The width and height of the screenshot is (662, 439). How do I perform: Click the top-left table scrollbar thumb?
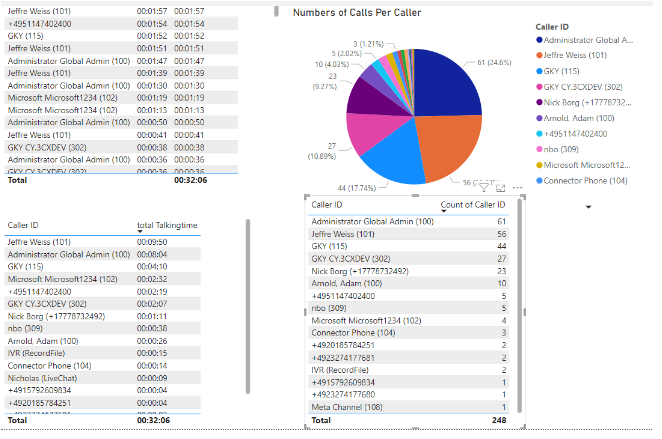(x=276, y=11)
